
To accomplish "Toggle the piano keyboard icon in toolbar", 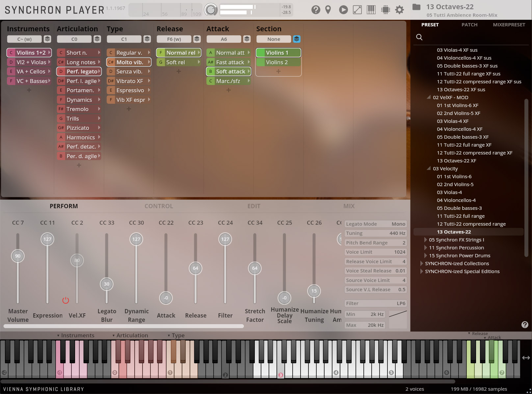I will tap(371, 10).
